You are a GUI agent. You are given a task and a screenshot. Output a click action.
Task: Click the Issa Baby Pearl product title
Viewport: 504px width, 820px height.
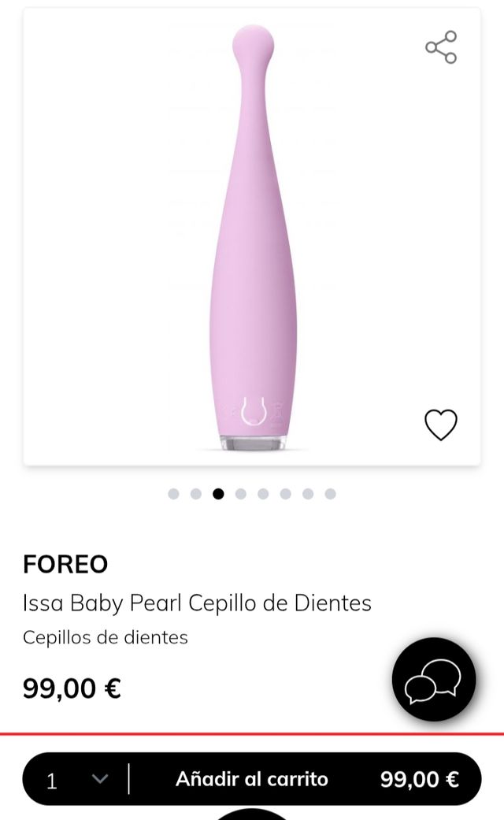tap(195, 603)
